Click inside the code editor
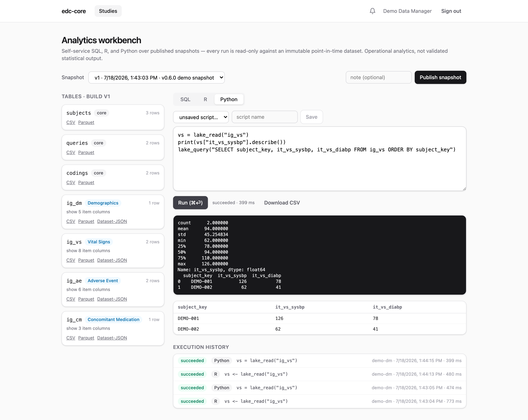528x420 pixels. [x=319, y=159]
